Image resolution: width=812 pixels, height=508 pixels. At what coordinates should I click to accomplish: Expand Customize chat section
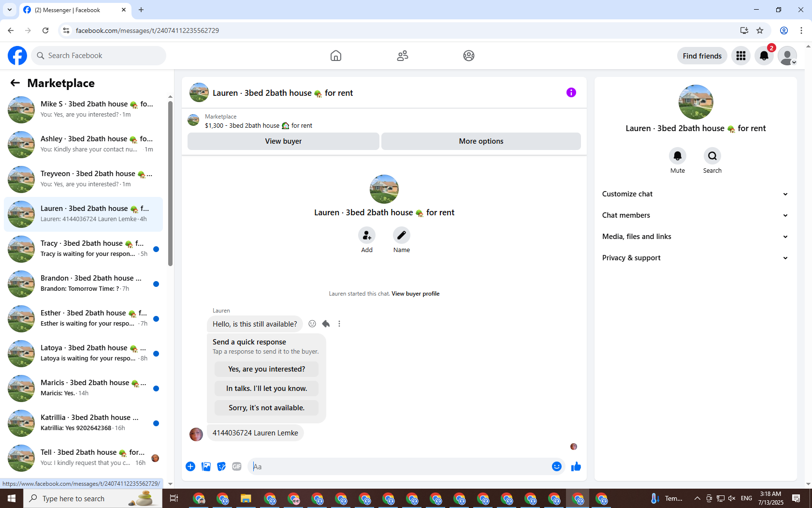pos(696,194)
